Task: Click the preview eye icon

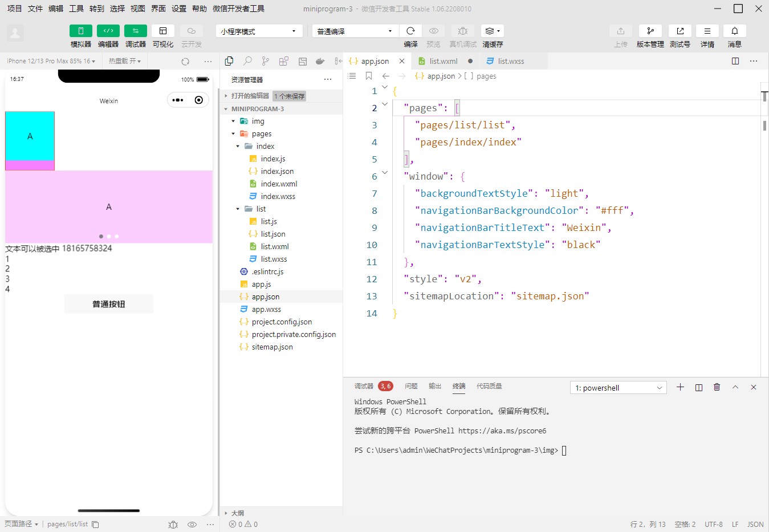Action: point(434,31)
